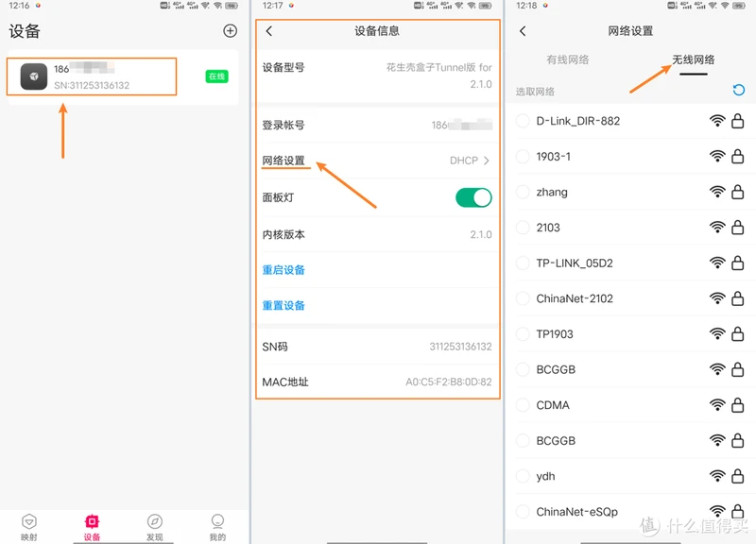Viewport: 756px width, 544px height.
Task: Select the 内核版本 value 2.1.0
Action: point(481,234)
